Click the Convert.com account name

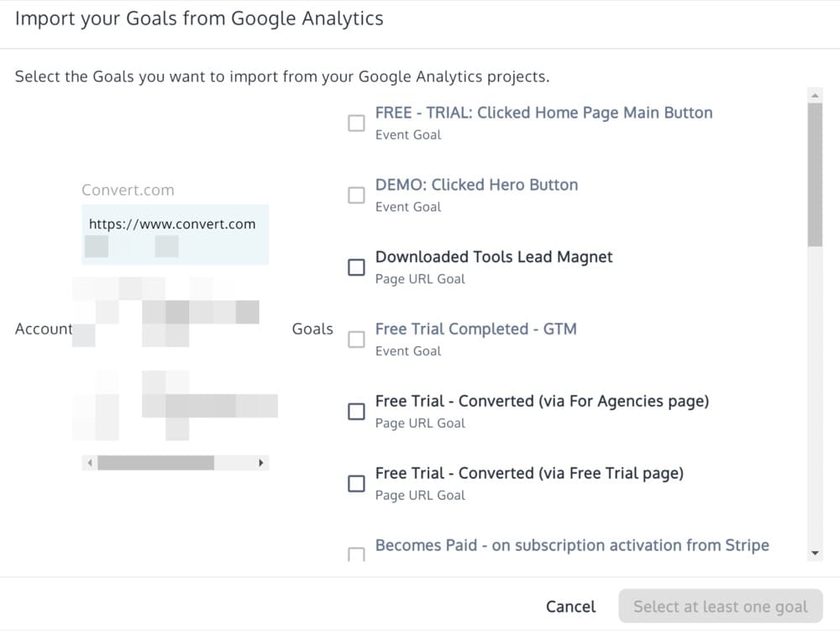(x=128, y=190)
